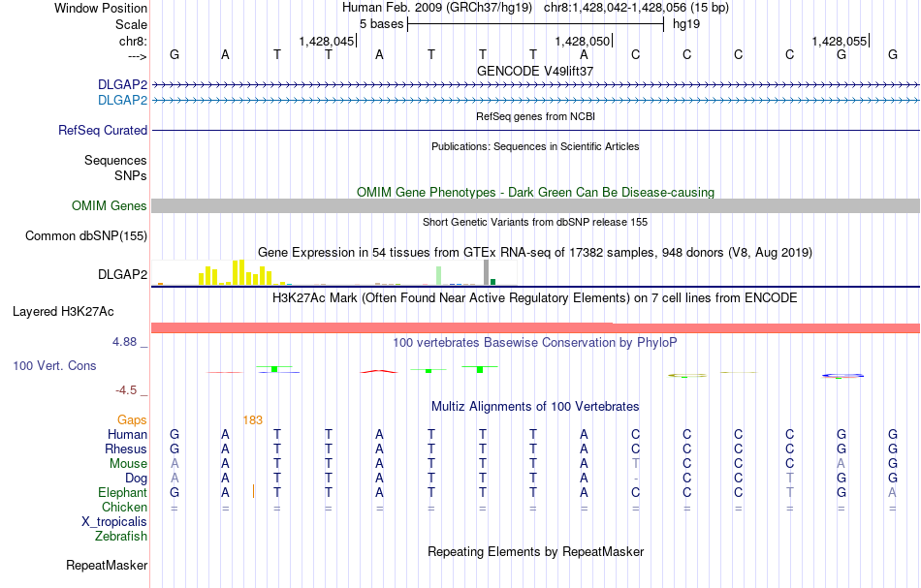The height and width of the screenshot is (588, 921).
Task: Click chr8:1,428,042-1,428,056 (15 bp) position text
Action: point(636,8)
